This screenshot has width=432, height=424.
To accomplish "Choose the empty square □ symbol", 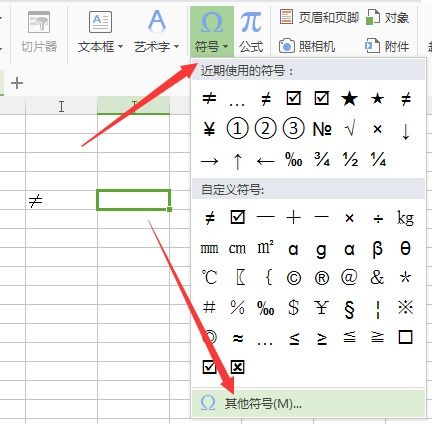I will click(406, 337).
